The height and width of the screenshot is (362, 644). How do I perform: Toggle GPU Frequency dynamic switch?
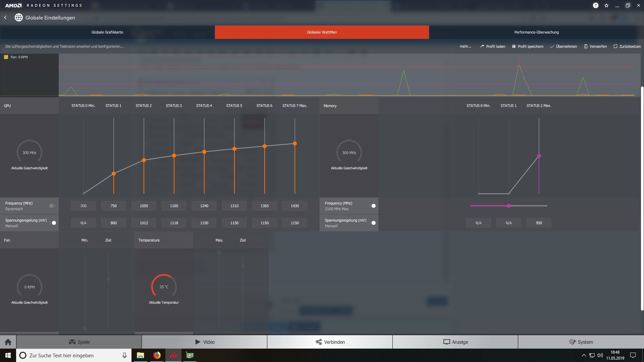(x=52, y=206)
